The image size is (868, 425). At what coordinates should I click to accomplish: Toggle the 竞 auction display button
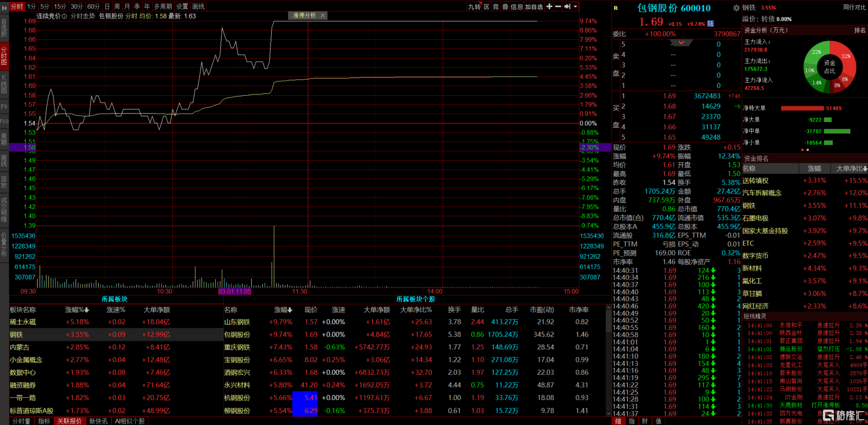point(496,7)
